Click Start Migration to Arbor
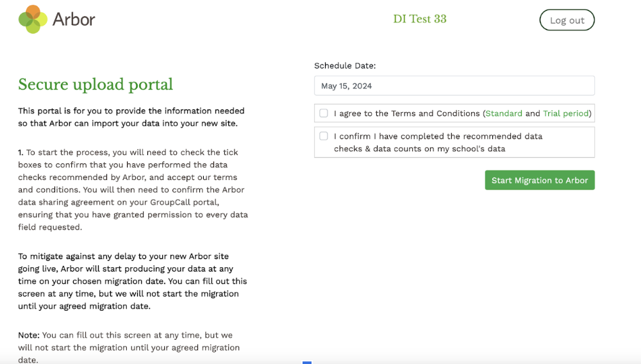This screenshot has width=641, height=364. click(x=540, y=180)
